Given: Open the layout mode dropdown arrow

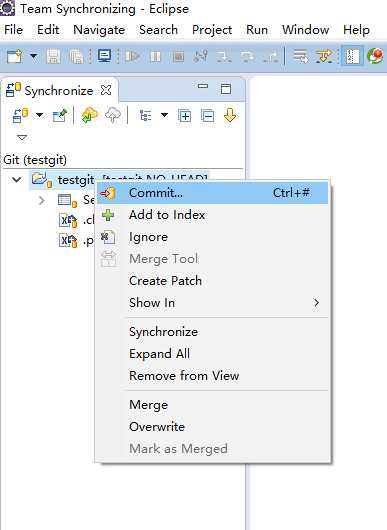Looking at the screenshot, I should click(x=165, y=115).
